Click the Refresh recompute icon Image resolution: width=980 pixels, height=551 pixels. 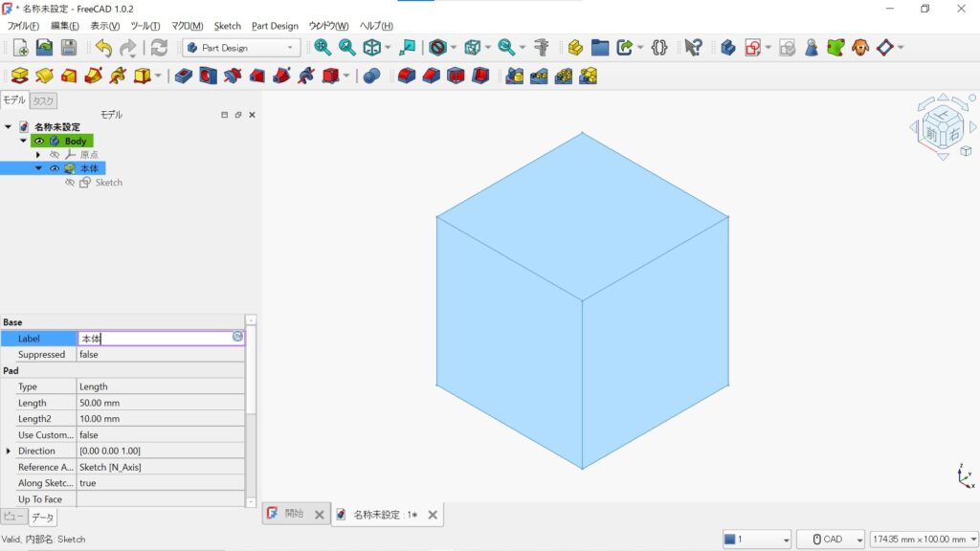159,47
